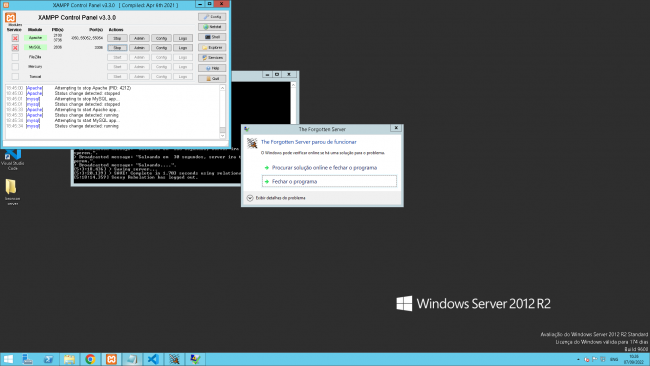This screenshot has height=366, width=650.
Task: Click XAMPP title bar app icon
Action: click(x=6, y=5)
